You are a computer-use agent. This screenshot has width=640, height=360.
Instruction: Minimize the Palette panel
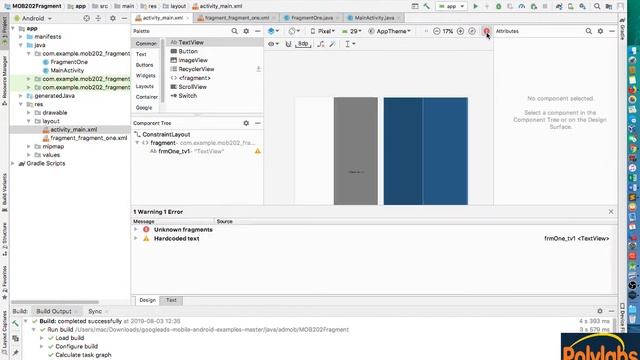point(258,31)
